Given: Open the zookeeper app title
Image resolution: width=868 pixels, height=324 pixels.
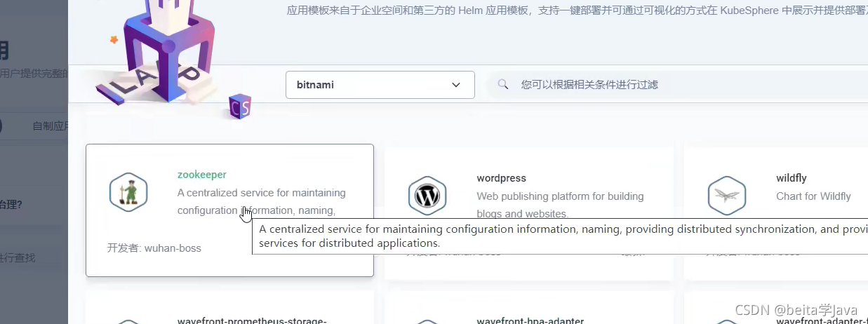Looking at the screenshot, I should click(202, 175).
